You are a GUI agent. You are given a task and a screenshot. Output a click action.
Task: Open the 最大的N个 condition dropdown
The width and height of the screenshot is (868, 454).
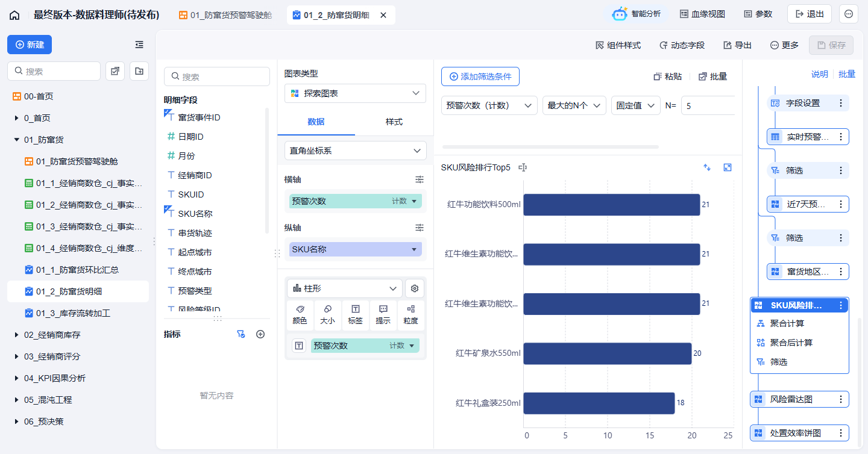pyautogui.click(x=574, y=105)
